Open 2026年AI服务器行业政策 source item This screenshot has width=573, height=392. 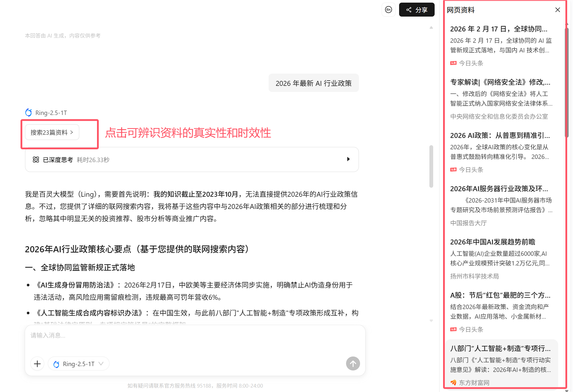[x=499, y=189]
